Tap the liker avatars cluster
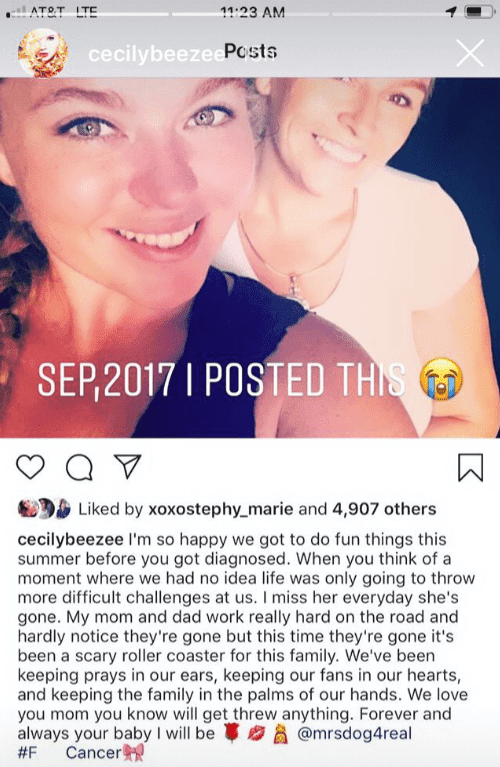Viewport: 500px width, 767px height. click(45, 509)
